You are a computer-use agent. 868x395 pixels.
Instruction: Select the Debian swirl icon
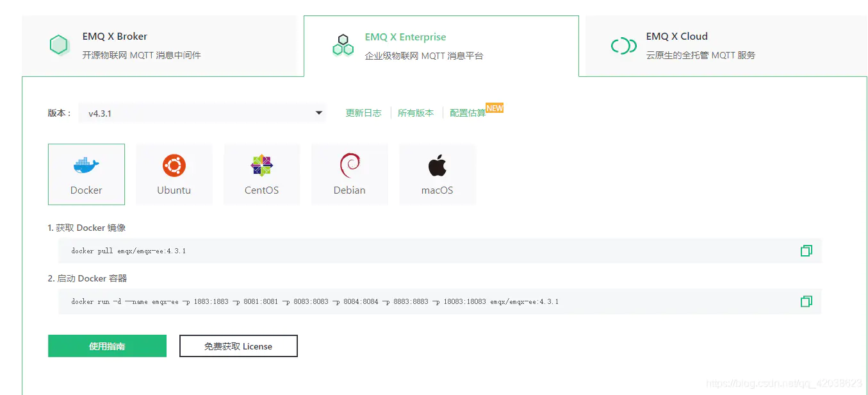pos(349,165)
